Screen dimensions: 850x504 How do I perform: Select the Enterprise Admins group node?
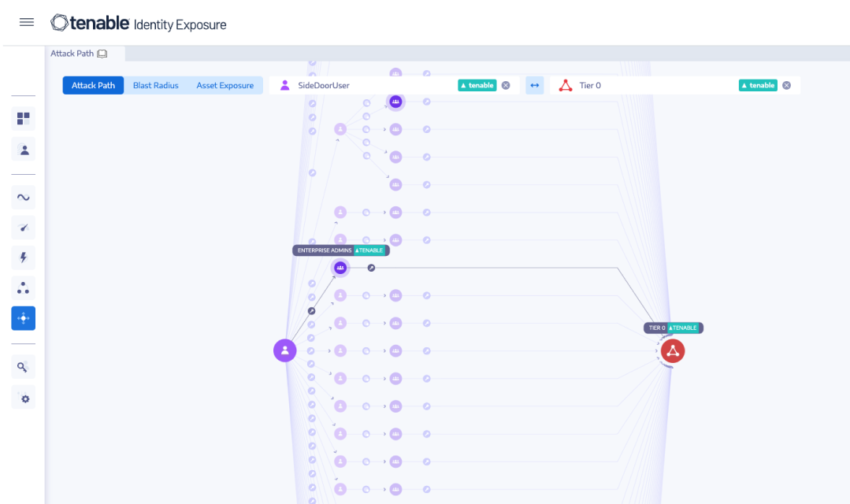pos(340,268)
